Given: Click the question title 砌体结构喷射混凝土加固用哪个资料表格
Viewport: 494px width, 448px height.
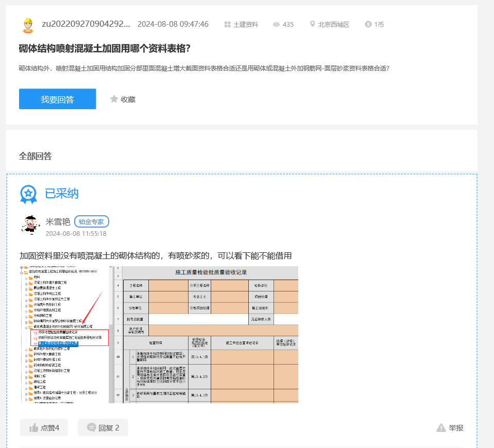Looking at the screenshot, I should [105, 48].
